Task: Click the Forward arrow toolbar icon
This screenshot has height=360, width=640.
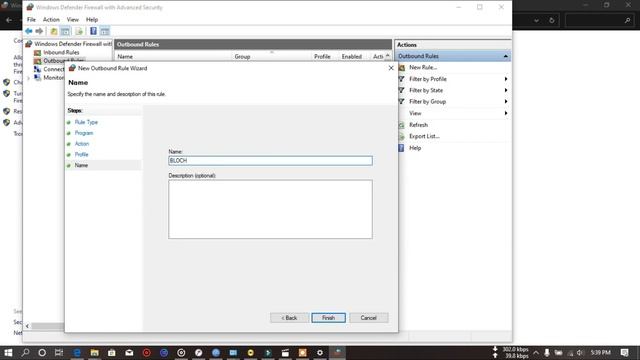Action: (x=39, y=31)
